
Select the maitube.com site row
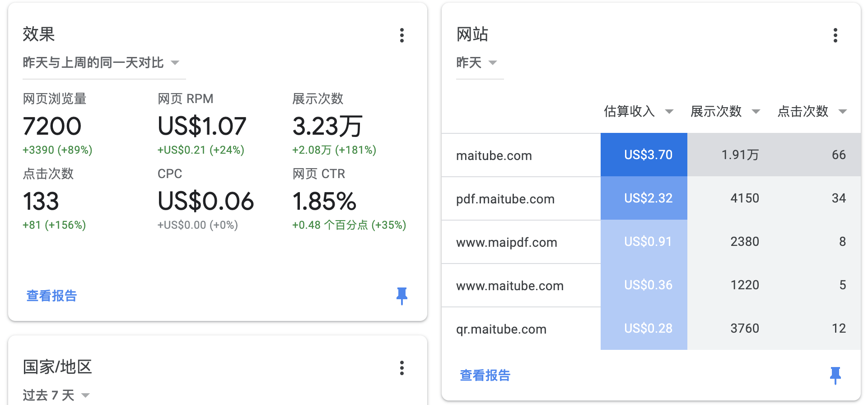[x=494, y=155]
